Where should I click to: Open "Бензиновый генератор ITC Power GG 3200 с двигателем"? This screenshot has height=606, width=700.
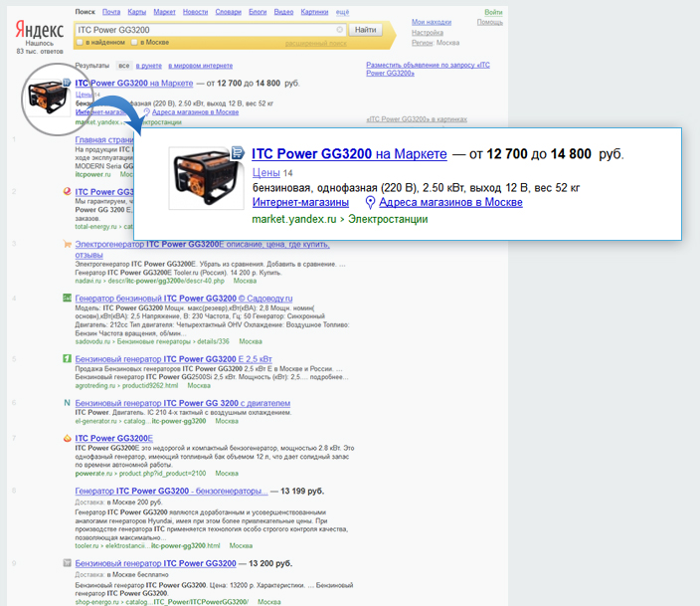[183, 403]
